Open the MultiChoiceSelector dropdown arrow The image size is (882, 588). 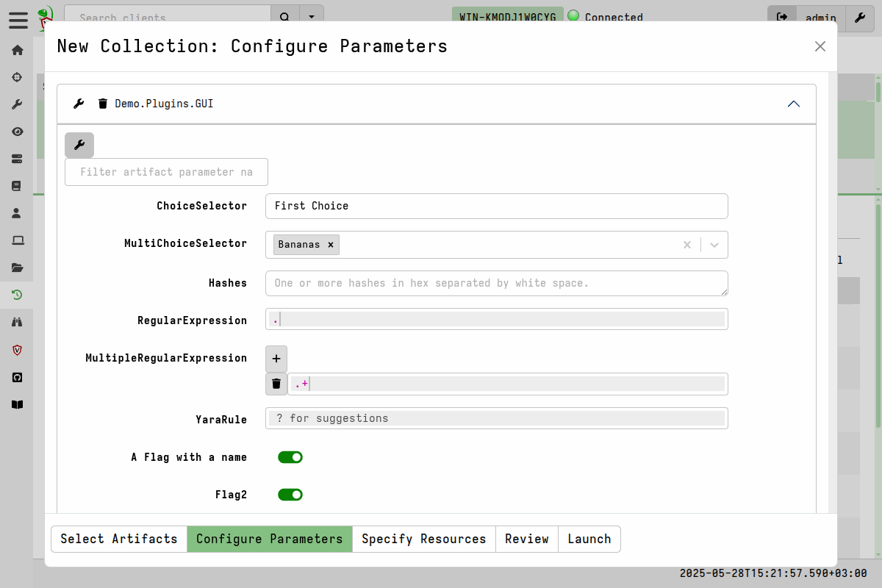(713, 245)
